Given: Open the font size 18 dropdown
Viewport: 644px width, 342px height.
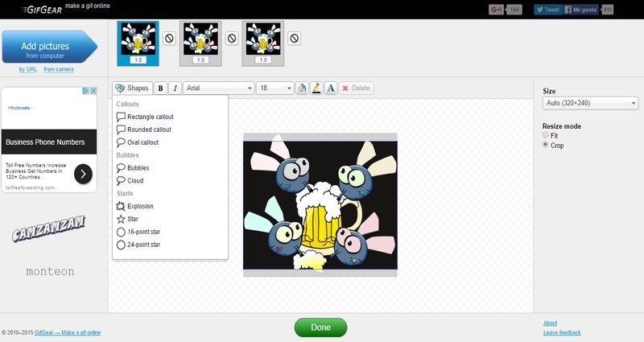Looking at the screenshot, I should (x=275, y=89).
